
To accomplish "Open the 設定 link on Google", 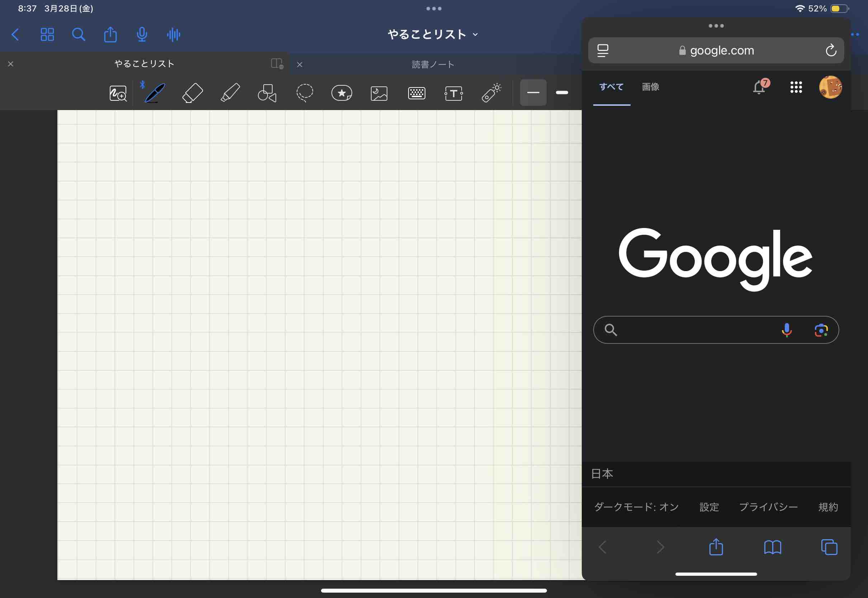I will click(709, 507).
